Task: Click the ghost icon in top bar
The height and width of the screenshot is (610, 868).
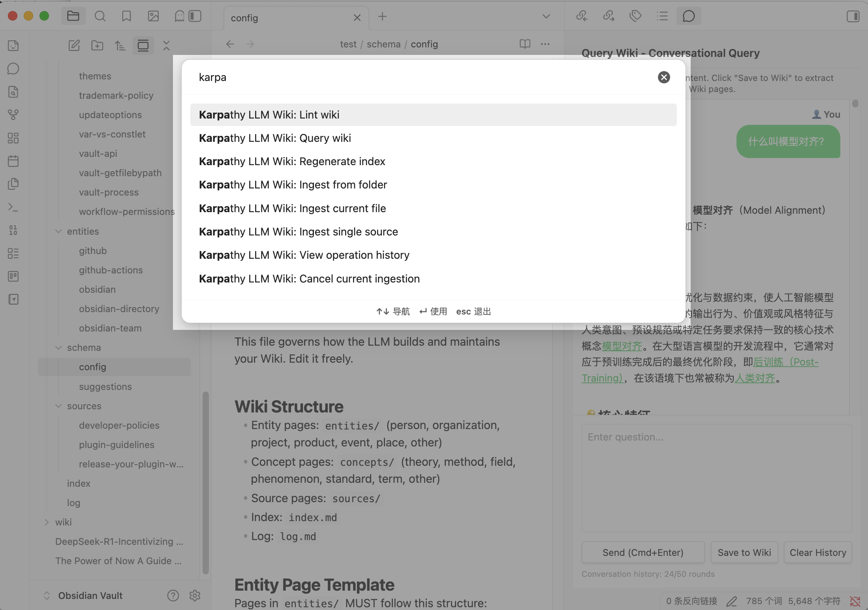Action: [x=179, y=16]
